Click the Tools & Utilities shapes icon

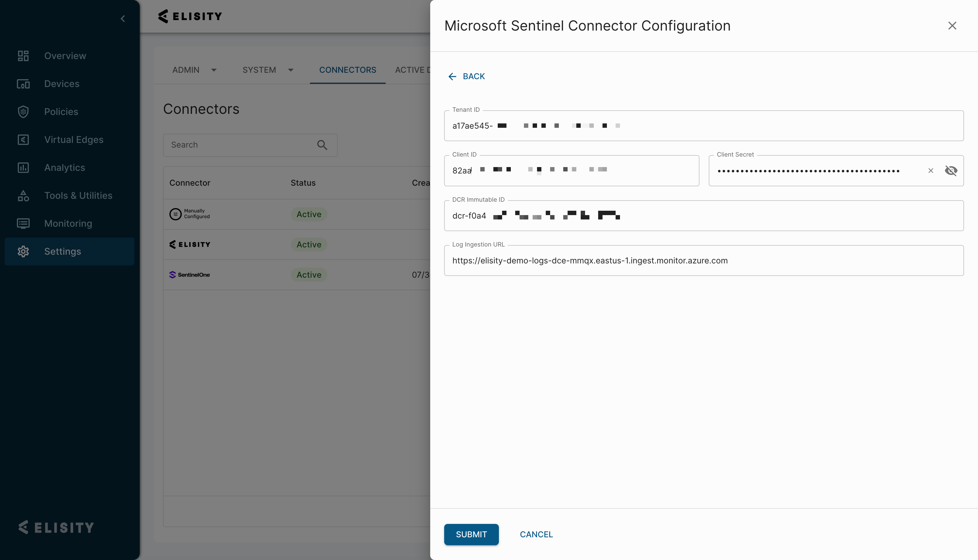[23, 195]
